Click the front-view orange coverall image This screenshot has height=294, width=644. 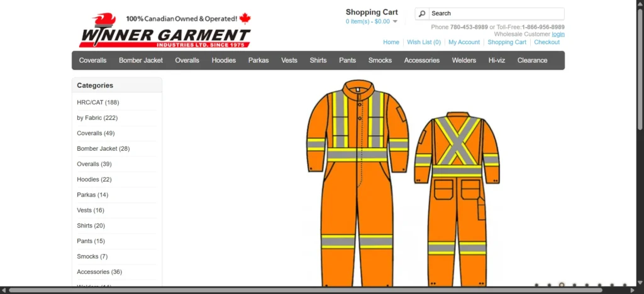[x=357, y=183]
